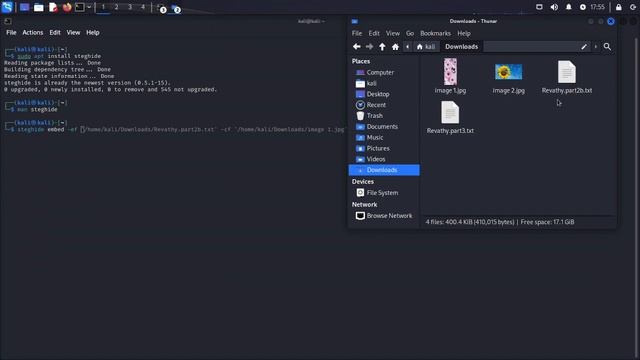Image resolution: width=640 pixels, height=360 pixels.
Task: Open terminal View menu
Action: tap(73, 33)
